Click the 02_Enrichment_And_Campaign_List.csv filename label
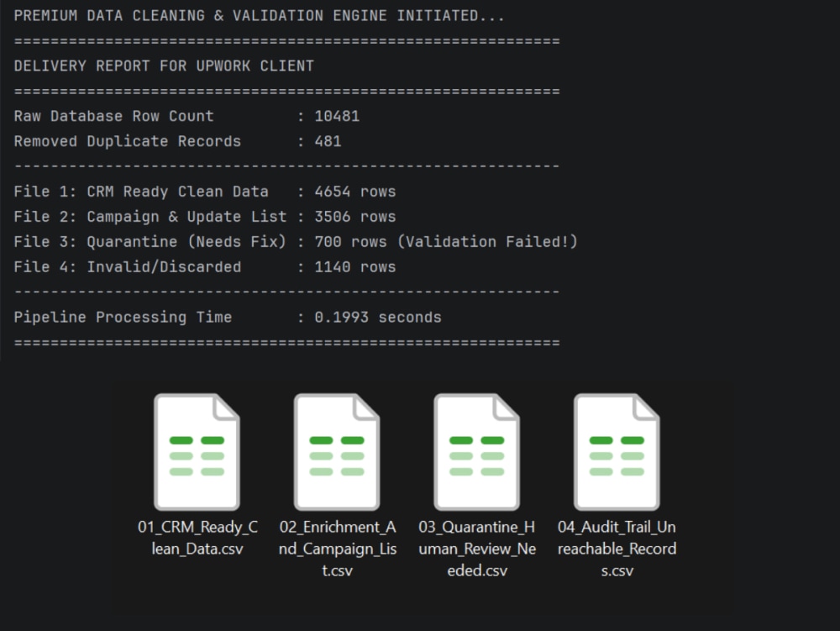The height and width of the screenshot is (631, 840). point(338,549)
